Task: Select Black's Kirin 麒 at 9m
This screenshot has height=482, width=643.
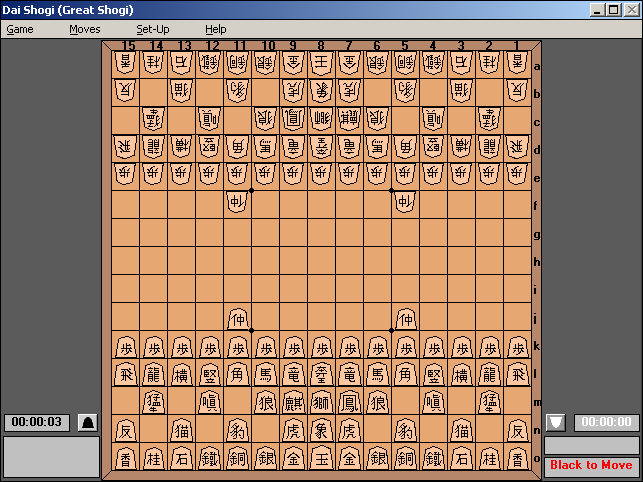Action: tap(293, 402)
